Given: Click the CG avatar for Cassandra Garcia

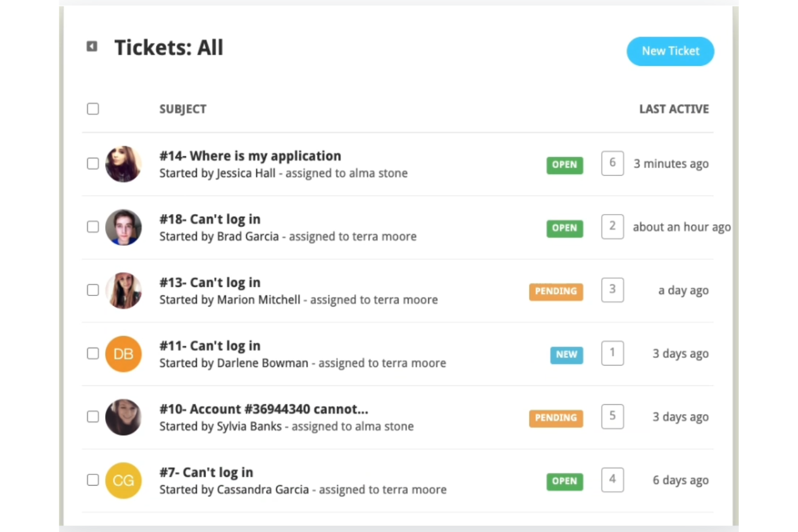Looking at the screenshot, I should [x=123, y=480].
